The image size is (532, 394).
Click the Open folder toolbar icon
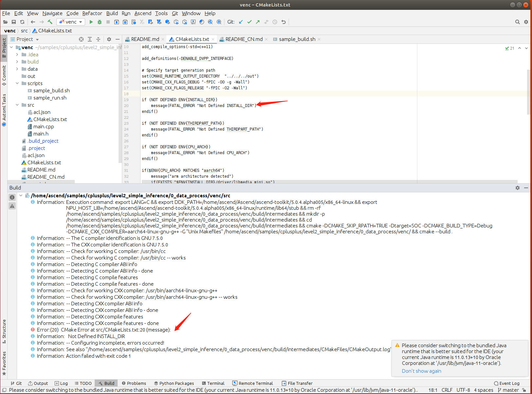pos(5,22)
